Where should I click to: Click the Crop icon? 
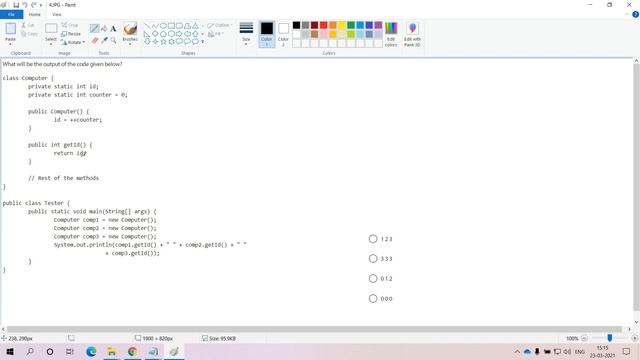click(x=64, y=25)
